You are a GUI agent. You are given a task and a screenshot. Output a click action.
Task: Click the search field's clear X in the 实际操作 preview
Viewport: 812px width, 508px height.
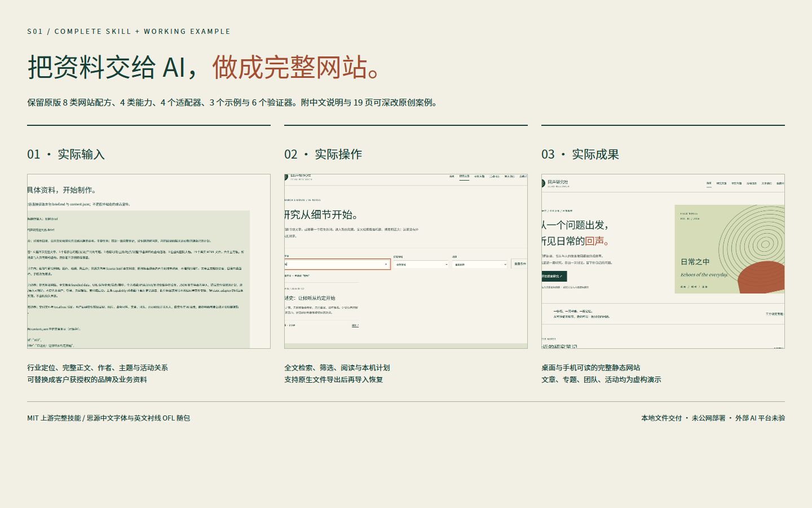pyautogui.click(x=386, y=264)
